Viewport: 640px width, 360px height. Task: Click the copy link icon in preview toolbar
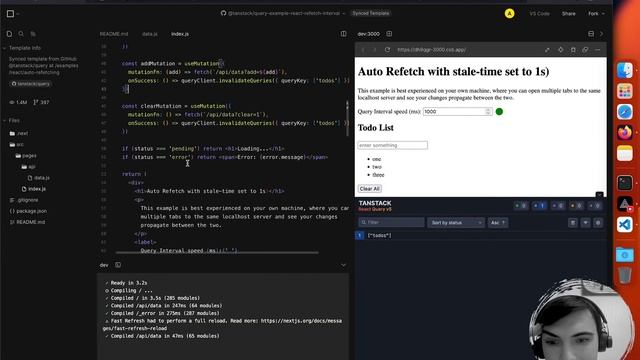point(585,50)
